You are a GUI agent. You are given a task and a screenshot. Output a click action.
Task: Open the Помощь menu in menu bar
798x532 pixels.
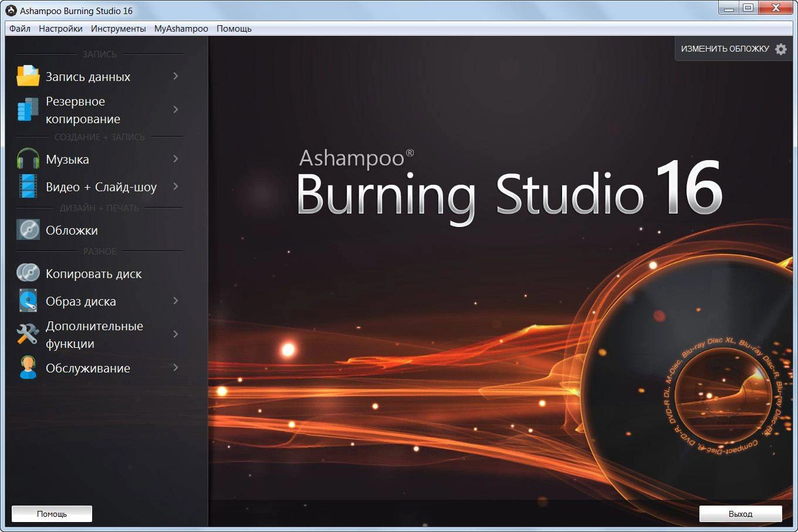(234, 28)
